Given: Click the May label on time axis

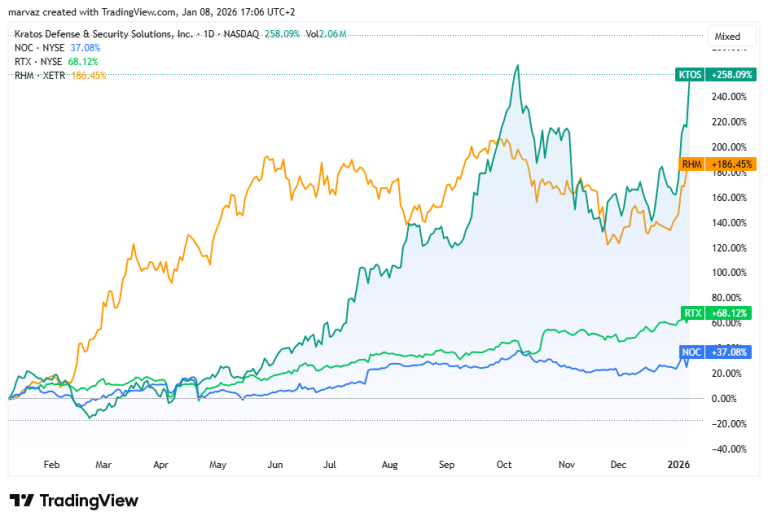Looking at the screenshot, I should point(217,464).
